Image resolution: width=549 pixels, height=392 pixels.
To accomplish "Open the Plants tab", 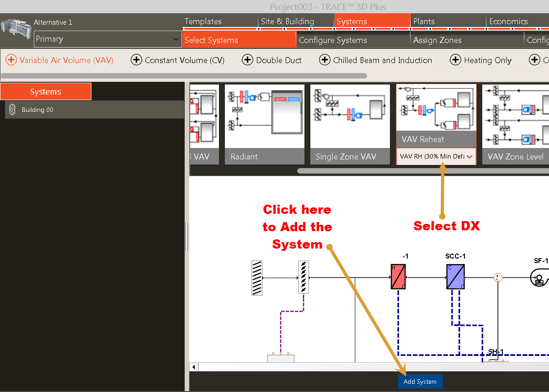I will click(x=424, y=21).
